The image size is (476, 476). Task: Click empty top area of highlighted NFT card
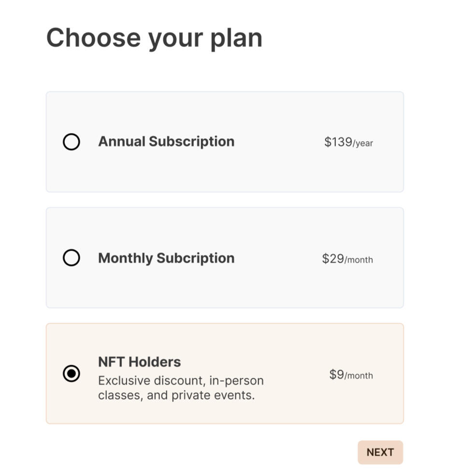click(225, 338)
